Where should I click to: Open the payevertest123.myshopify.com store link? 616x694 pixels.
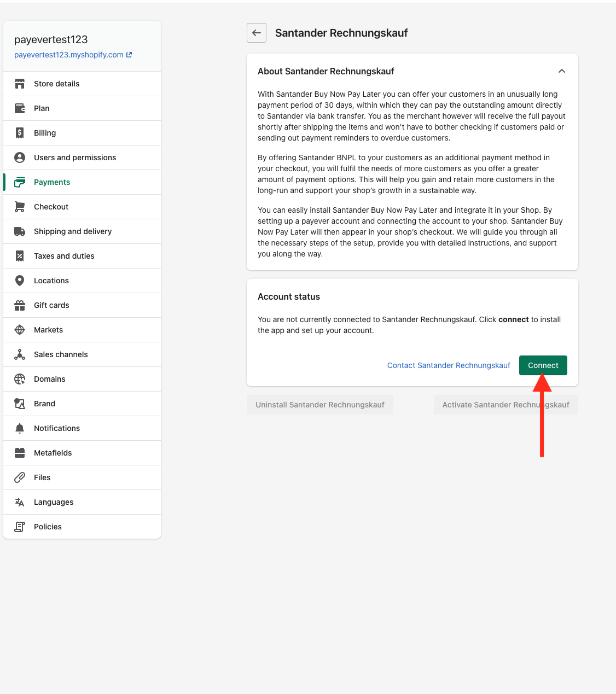pyautogui.click(x=73, y=55)
